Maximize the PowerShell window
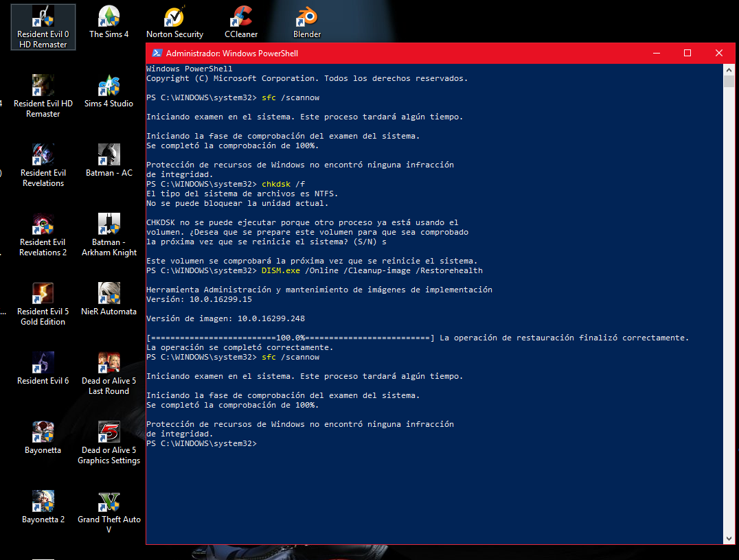Viewport: 739px width, 560px height. pyautogui.click(x=687, y=54)
